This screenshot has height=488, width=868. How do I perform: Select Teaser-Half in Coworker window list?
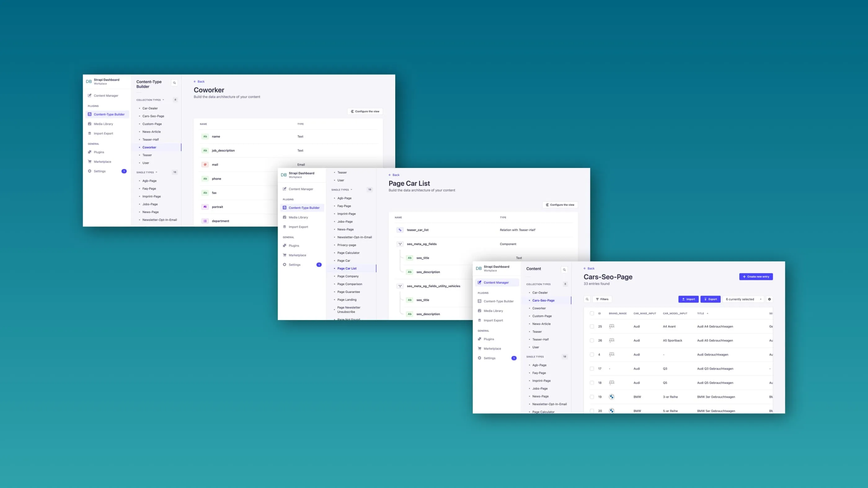[150, 139]
